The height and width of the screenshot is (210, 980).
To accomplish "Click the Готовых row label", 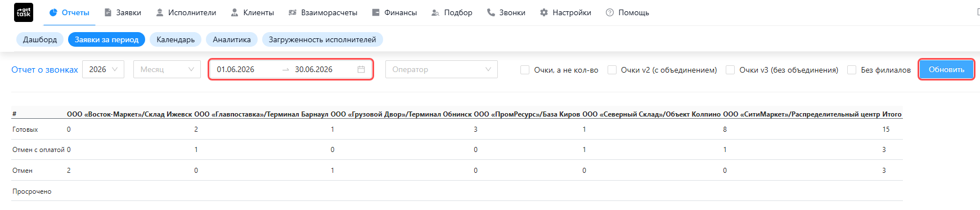I will [25, 129].
